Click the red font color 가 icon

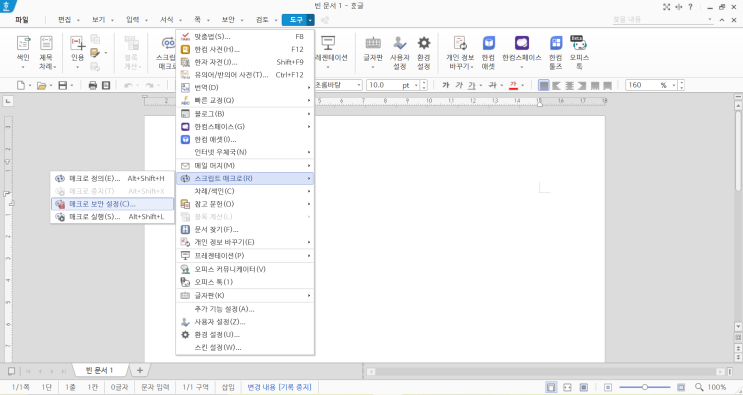513,85
